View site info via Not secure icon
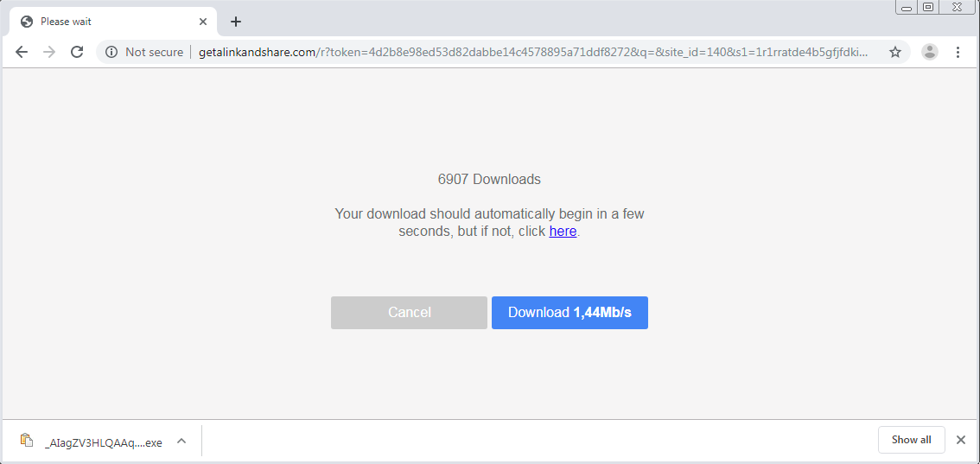This screenshot has width=980, height=464. point(111,52)
